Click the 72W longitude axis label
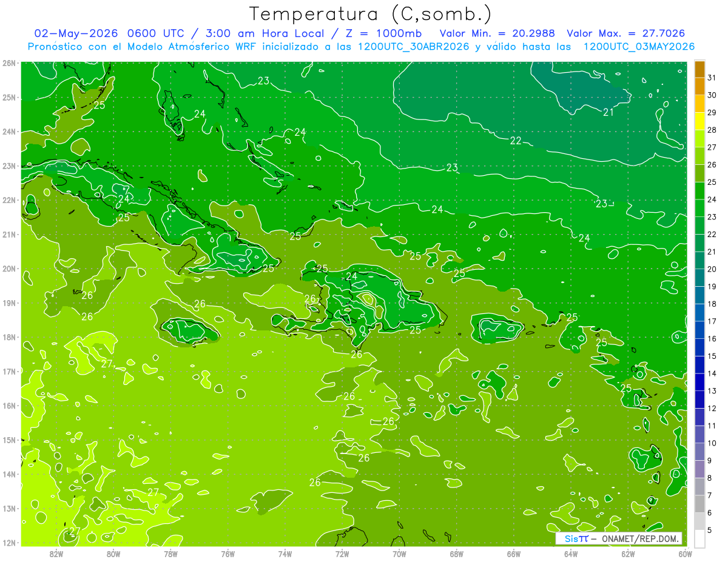 342,553
